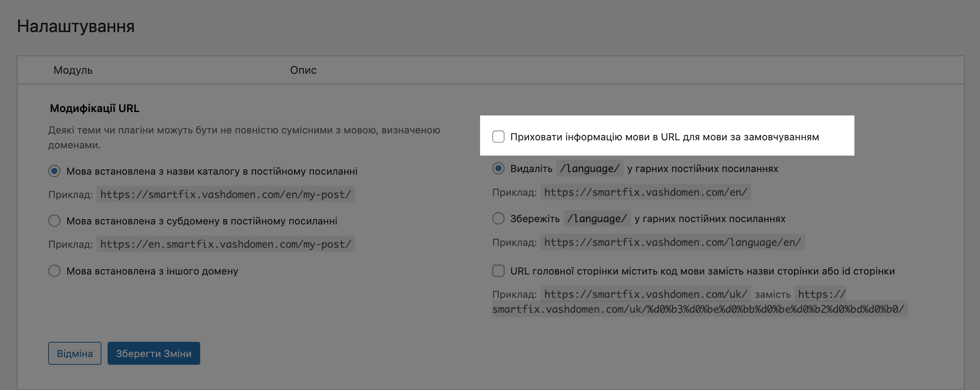This screenshot has width=980, height=390.
Task: Click example URL en.smartfix.vashdomen.com/my-post/
Action: 225,244
